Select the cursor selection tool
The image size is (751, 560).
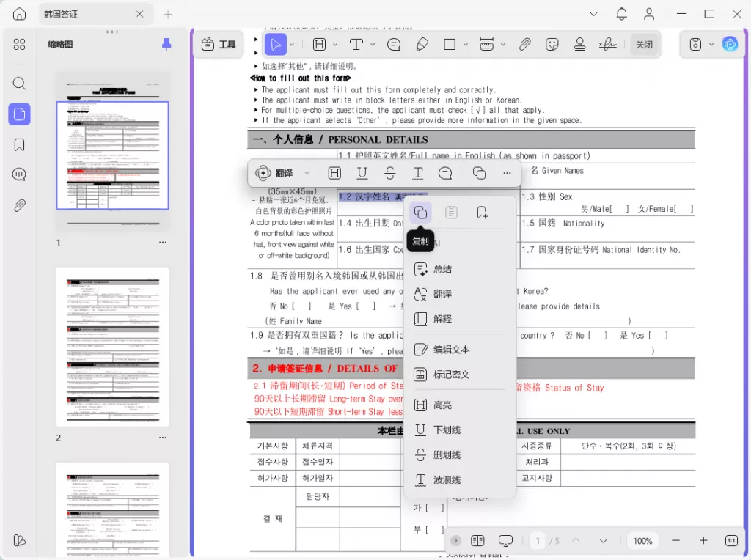[276, 45]
